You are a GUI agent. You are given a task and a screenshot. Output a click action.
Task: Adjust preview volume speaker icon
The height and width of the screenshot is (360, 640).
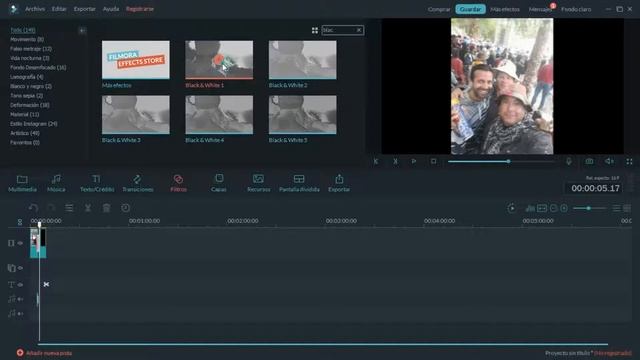coord(609,162)
